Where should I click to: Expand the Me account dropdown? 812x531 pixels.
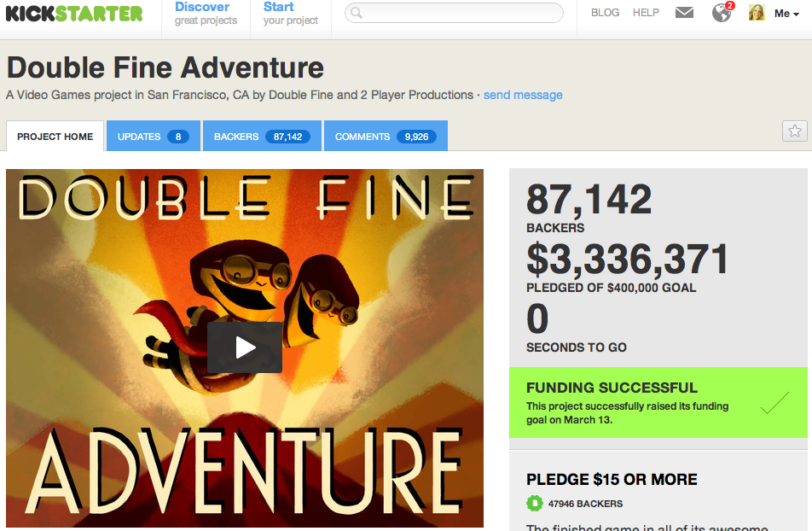pos(786,14)
